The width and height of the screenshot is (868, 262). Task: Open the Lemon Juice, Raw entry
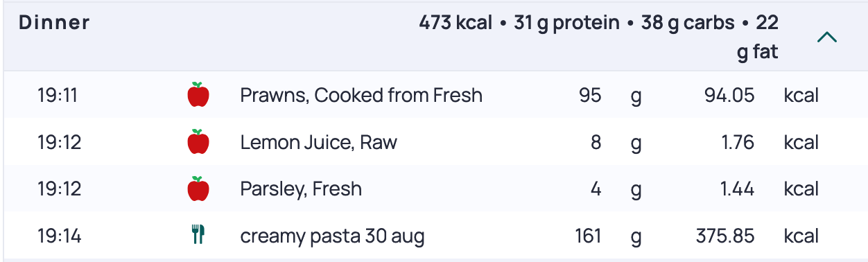coord(318,142)
